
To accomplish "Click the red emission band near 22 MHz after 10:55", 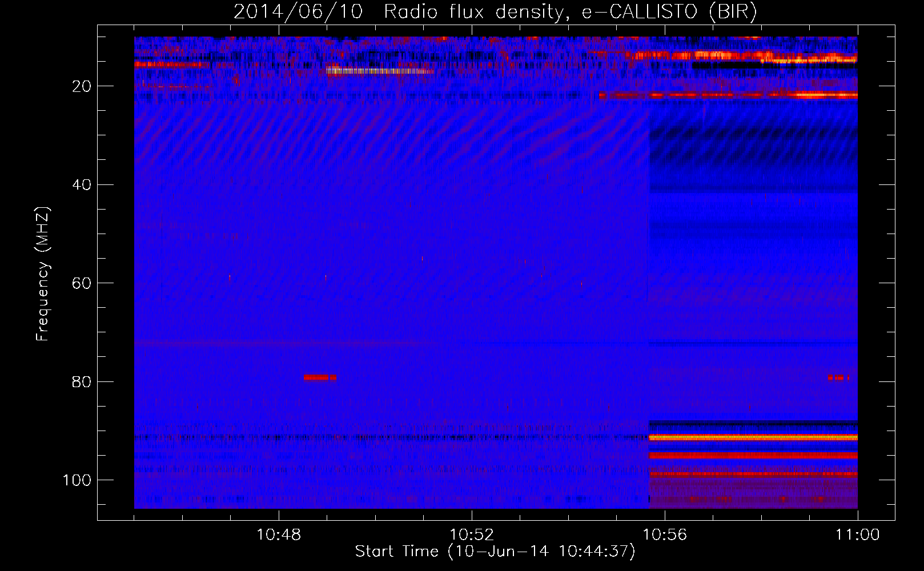I will click(x=729, y=95).
